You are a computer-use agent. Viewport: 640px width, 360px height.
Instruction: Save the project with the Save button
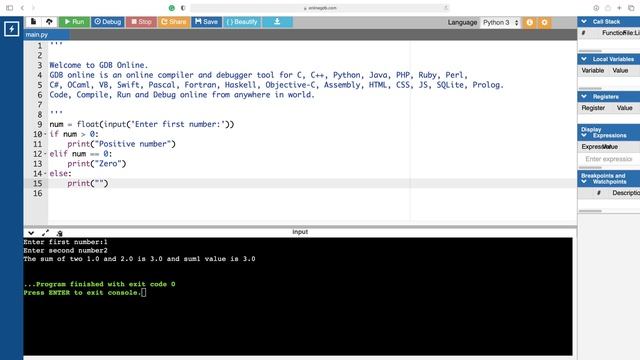click(206, 22)
